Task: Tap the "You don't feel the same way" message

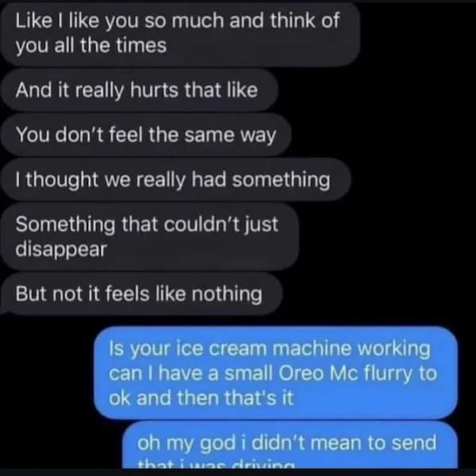Action: (x=146, y=136)
